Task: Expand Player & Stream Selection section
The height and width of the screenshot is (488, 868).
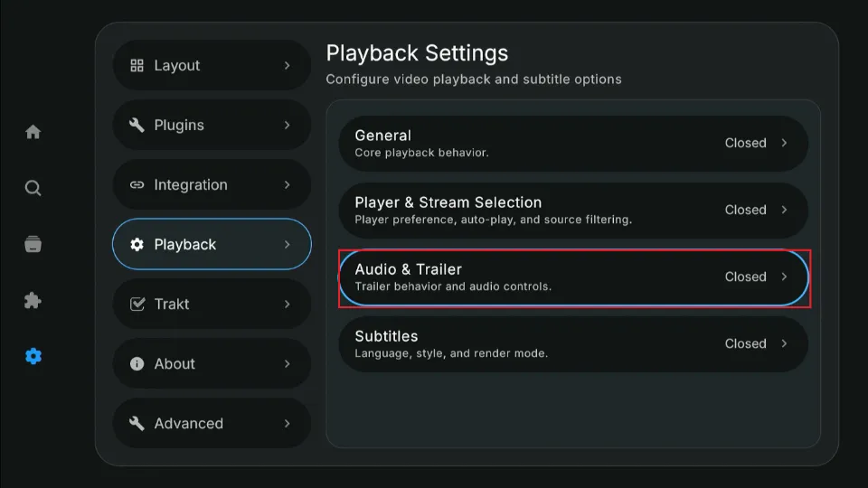Action: [573, 210]
